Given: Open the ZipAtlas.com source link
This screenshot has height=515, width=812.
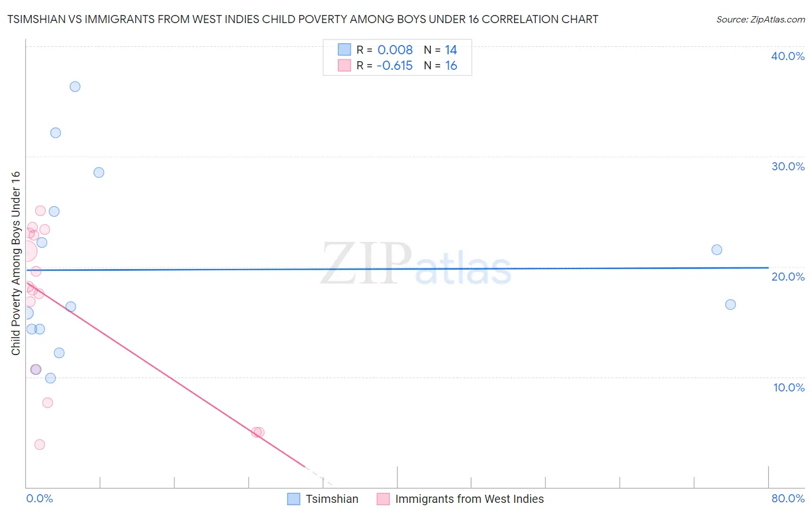Looking at the screenshot, I should tap(761, 19).
